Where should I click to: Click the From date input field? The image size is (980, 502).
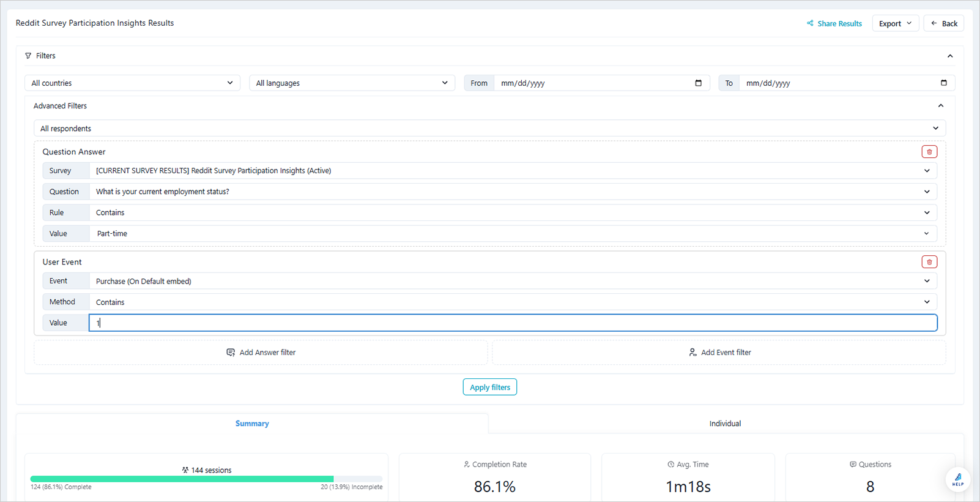coord(601,83)
